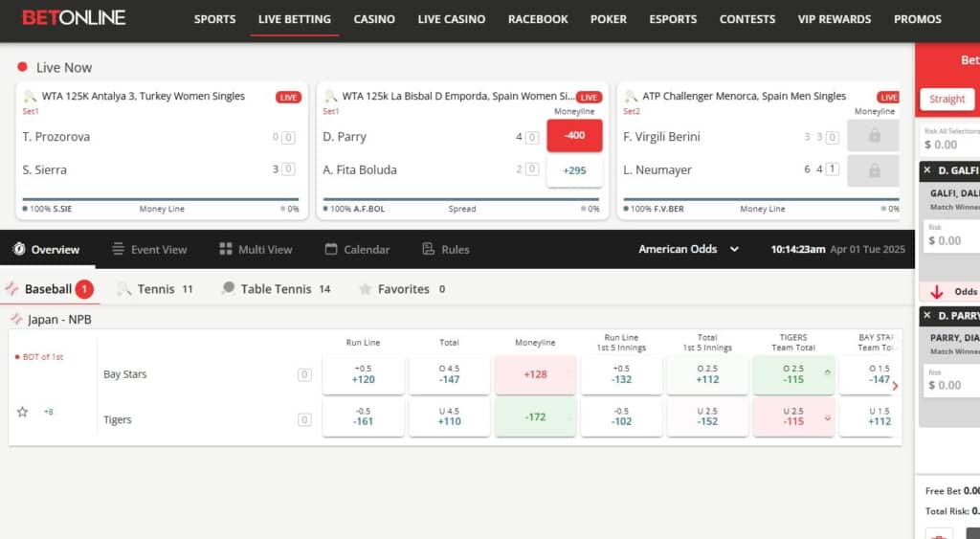
Task: Open Contests page
Action: (x=746, y=19)
